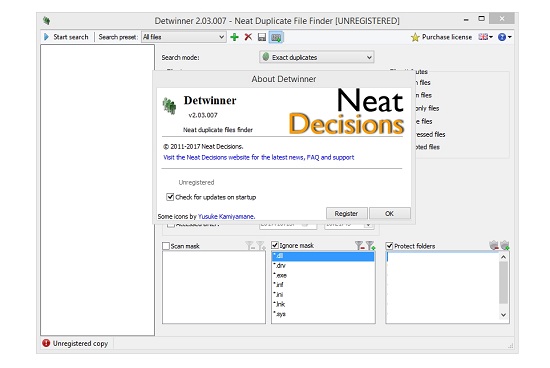This screenshot has width=550, height=368.
Task: Click the red X delete preset icon
Action: (x=248, y=37)
